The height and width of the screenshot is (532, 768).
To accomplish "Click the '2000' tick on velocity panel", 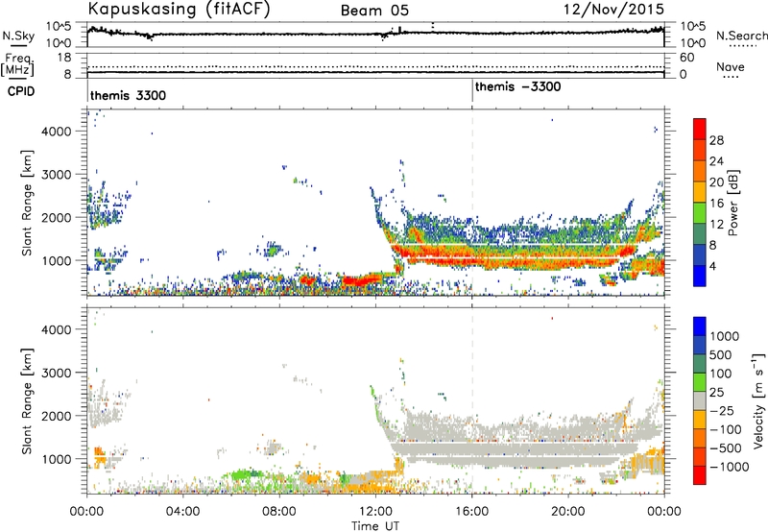I will [56, 416].
